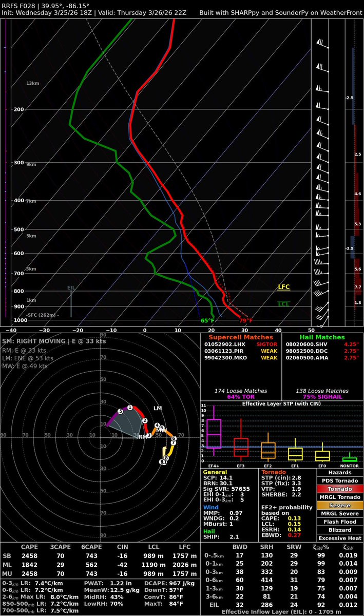Viewport: 364px width, 616px height.
Task: Click the 'DCAPE: 967 J/kg' value
Action: [167, 584]
